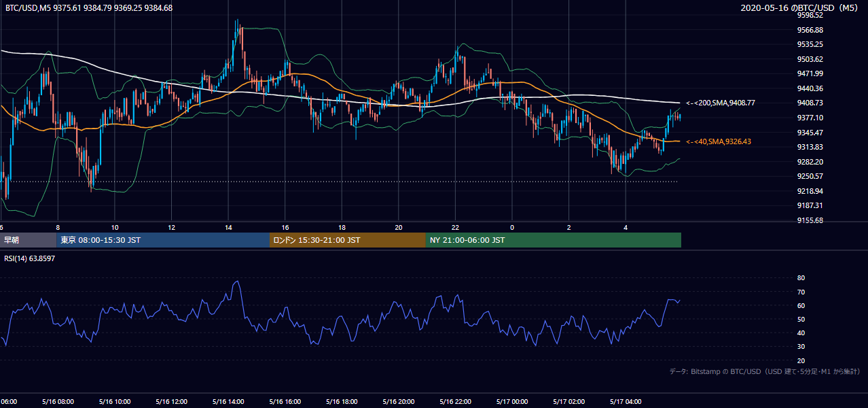The width and height of the screenshot is (868, 408).
Task: Click hour tick 22 under price chart
Action: (455, 227)
